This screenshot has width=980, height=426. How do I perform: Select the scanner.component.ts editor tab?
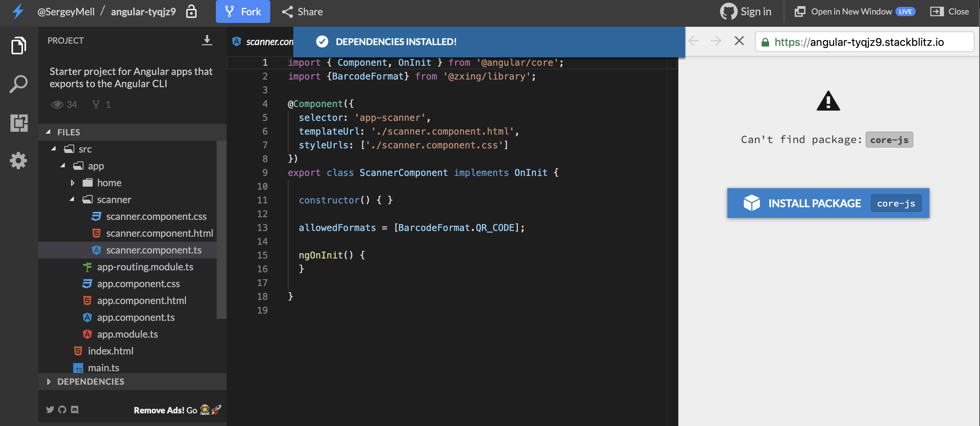pos(264,41)
